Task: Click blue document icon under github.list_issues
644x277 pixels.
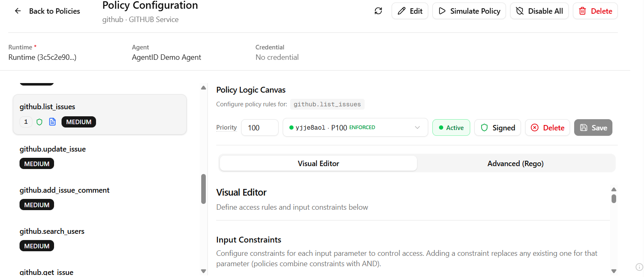Action: (x=52, y=122)
